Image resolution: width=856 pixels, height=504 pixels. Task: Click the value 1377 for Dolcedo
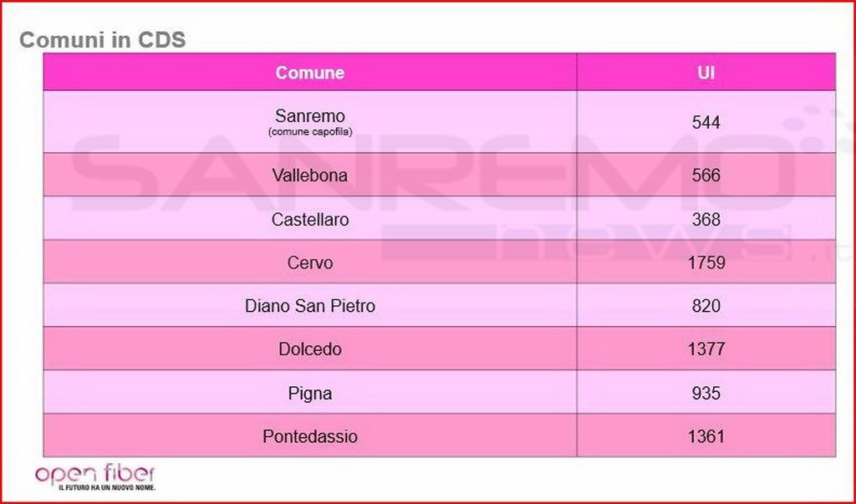pyautogui.click(x=706, y=349)
